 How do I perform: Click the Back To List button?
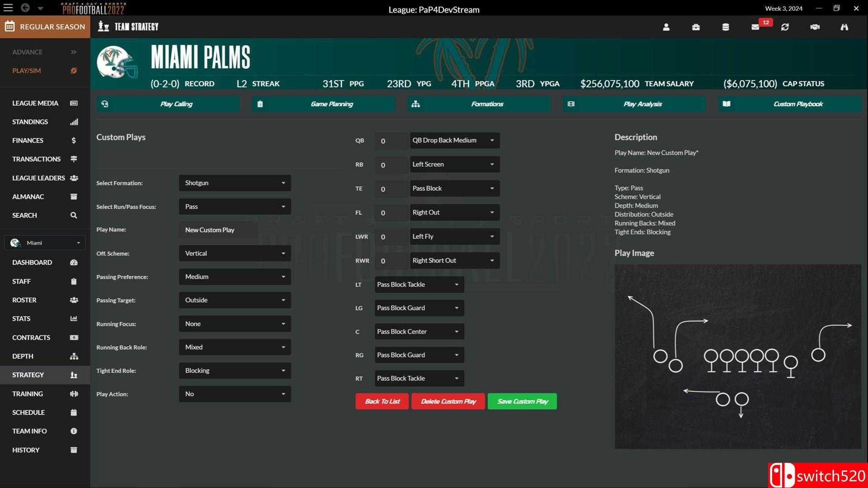point(382,401)
